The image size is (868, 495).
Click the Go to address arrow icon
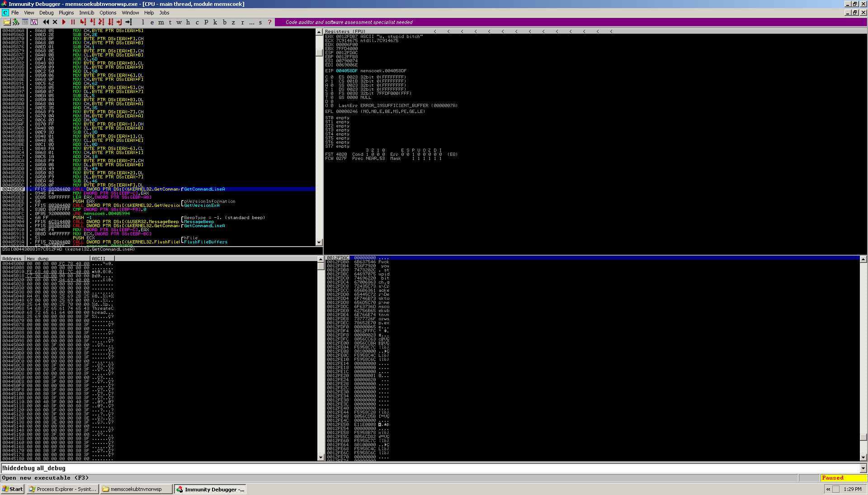pyautogui.click(x=128, y=22)
